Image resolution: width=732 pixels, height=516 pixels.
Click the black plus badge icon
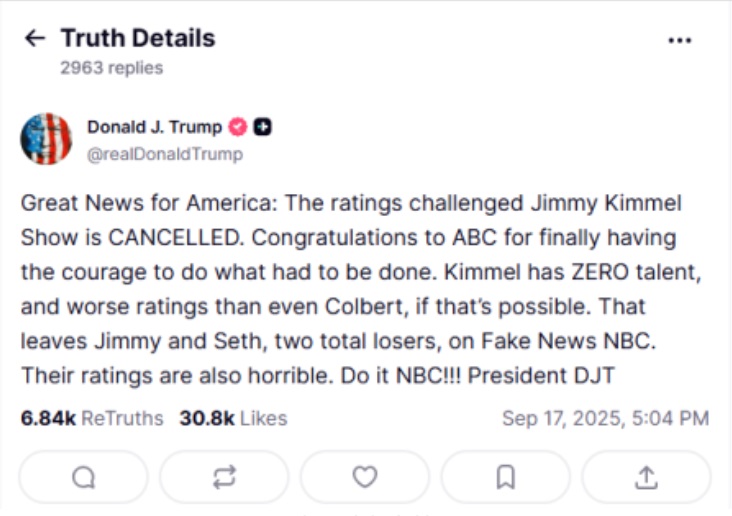(262, 127)
